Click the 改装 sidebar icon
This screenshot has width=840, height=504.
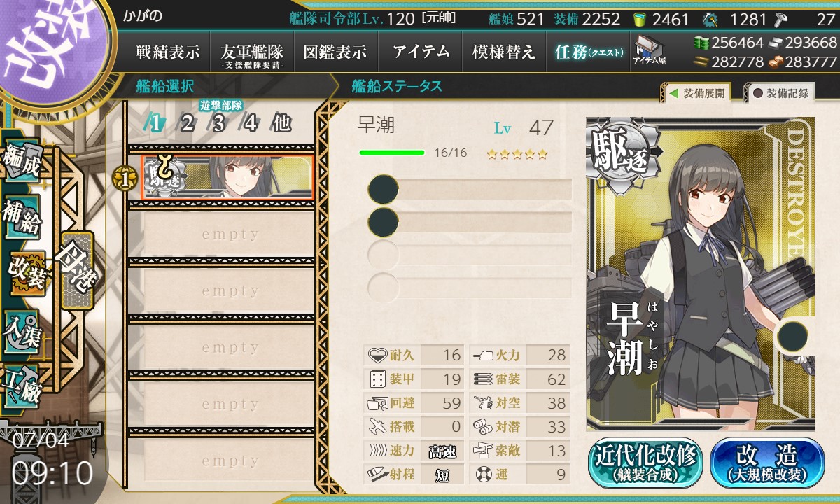pyautogui.click(x=27, y=272)
